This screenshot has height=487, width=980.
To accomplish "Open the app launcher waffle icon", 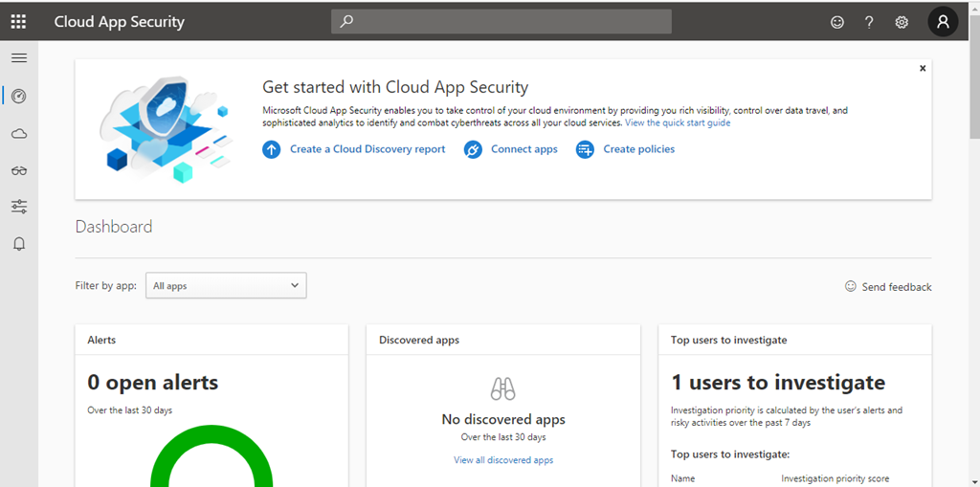I will [x=18, y=21].
